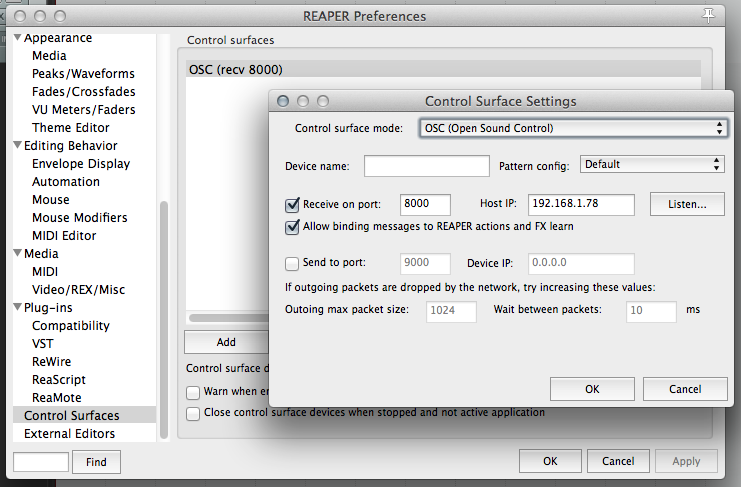The image size is (741, 487).
Task: Collapse the Editing Behavior section
Action: point(18,145)
